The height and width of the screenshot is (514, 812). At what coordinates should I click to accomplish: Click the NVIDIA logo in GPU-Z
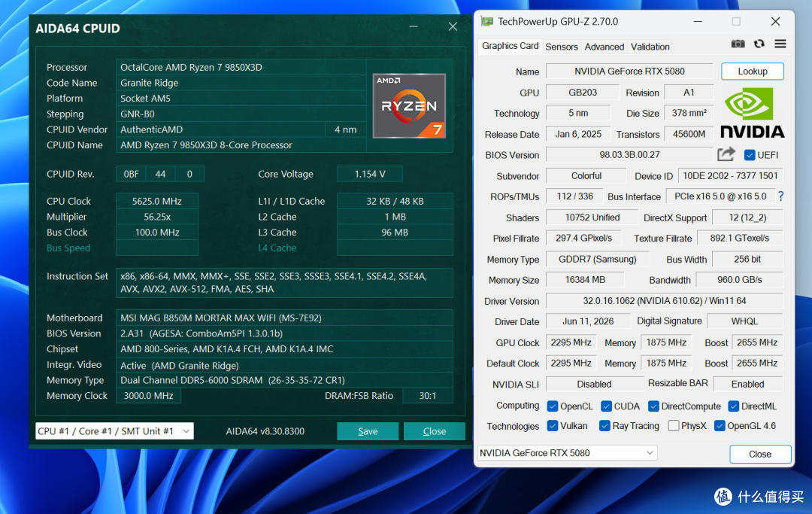click(x=753, y=112)
